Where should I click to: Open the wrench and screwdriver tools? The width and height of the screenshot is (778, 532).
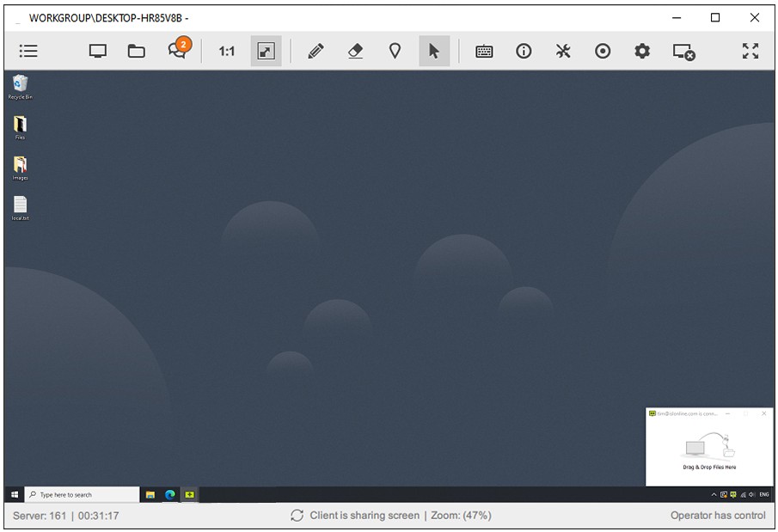563,52
